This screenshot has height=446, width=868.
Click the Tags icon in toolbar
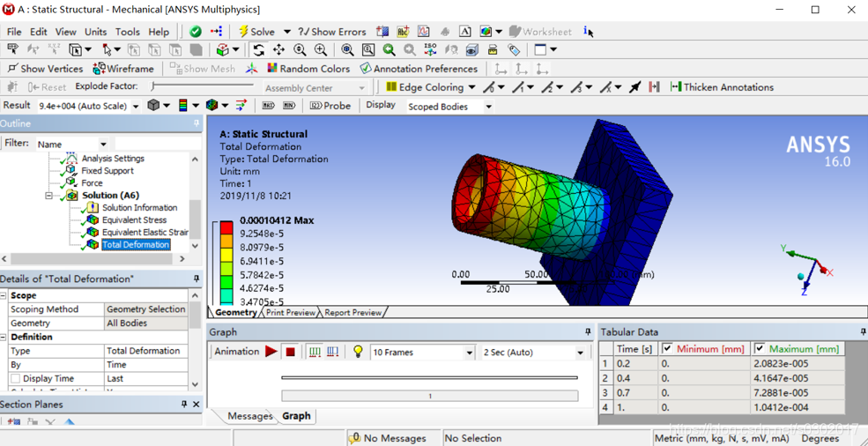(514, 50)
